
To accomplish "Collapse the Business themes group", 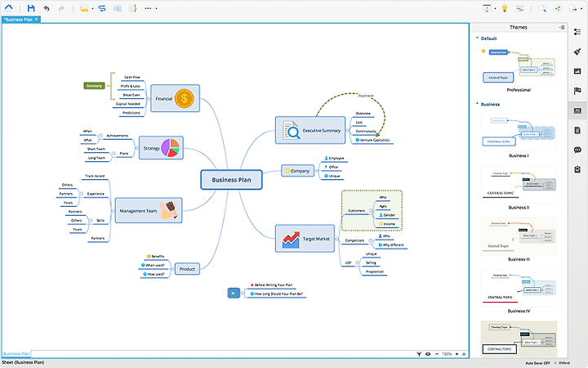I will 477,104.
